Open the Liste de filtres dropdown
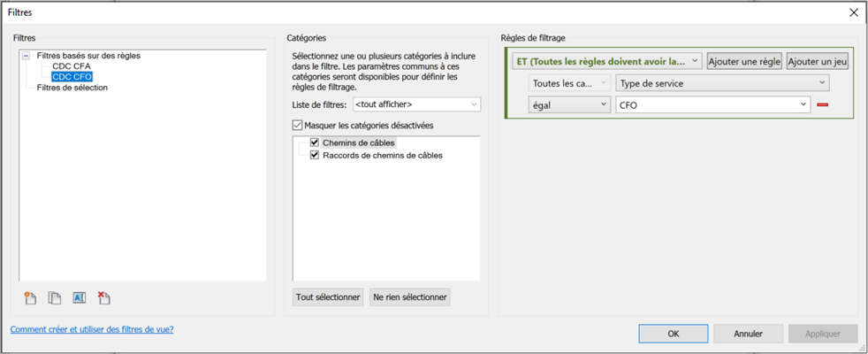Screen dimensions: 868x354 (416, 105)
